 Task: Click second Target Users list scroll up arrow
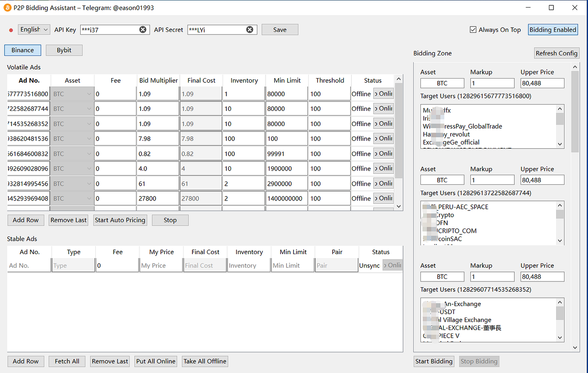click(560, 205)
